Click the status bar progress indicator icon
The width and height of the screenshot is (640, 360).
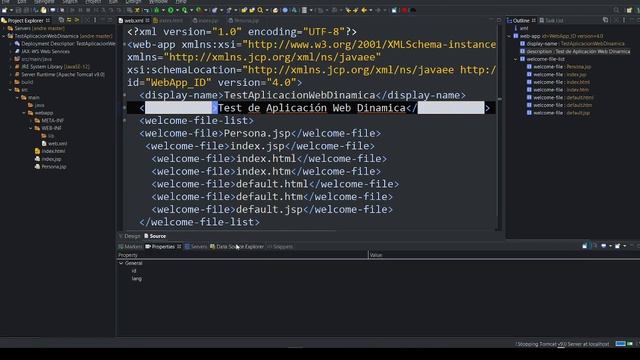tap(620, 344)
